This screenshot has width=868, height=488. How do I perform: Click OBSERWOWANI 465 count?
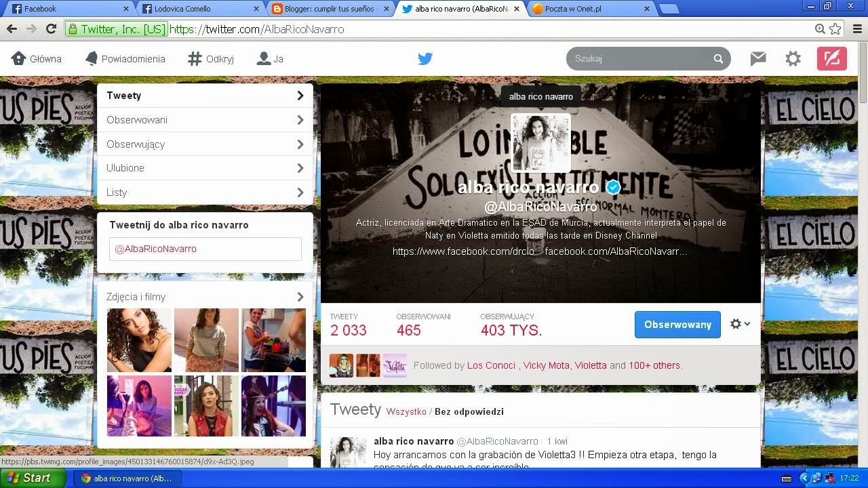[423, 325]
